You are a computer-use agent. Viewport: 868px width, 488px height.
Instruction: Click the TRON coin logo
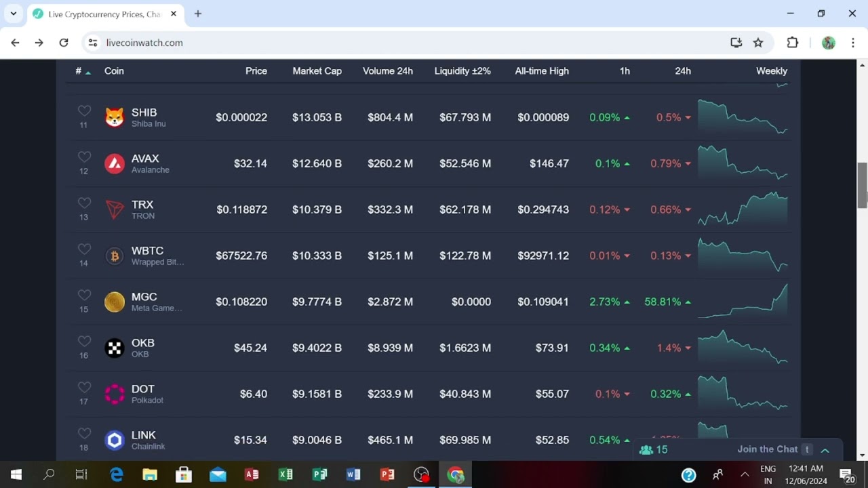[x=115, y=209]
